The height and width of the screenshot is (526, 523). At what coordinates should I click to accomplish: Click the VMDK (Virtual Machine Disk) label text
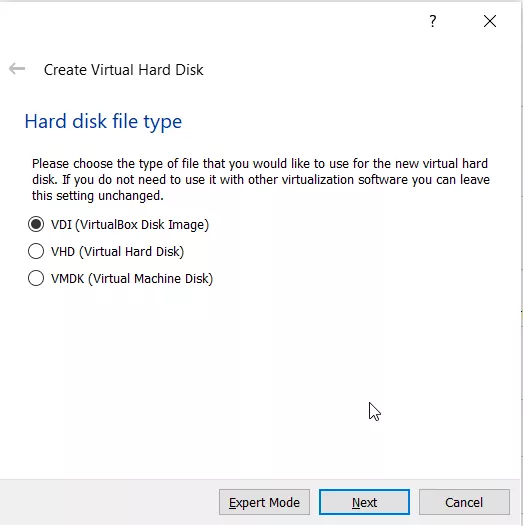[132, 278]
